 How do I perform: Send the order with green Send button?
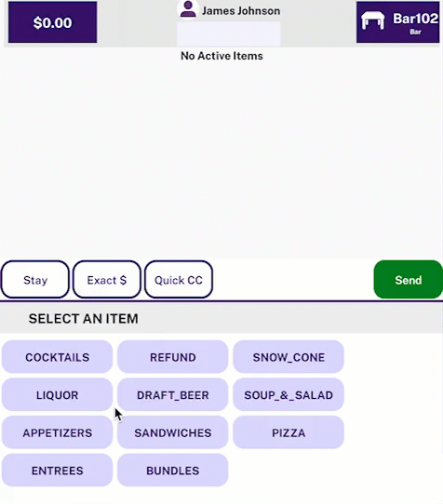click(x=409, y=280)
